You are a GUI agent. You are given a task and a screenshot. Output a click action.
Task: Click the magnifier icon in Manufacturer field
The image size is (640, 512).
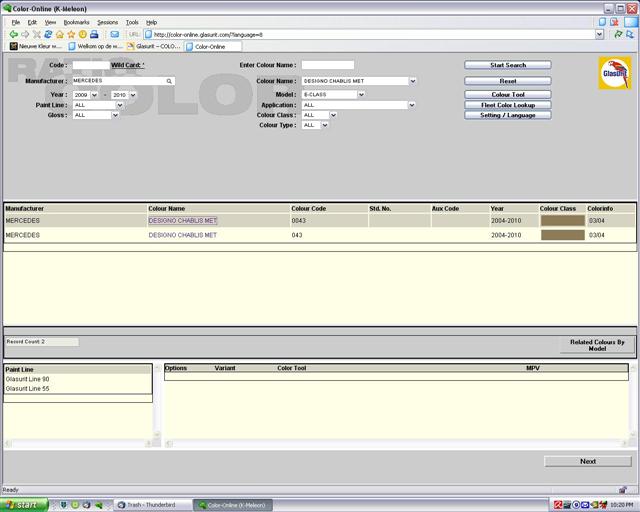click(169, 81)
